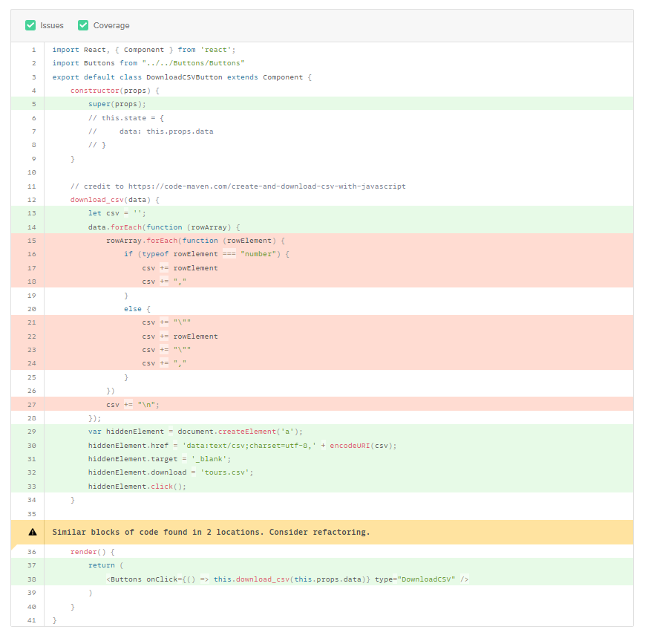Viewport: 648px width, 644px height.
Task: Click the Buttons JSX element on line 38
Action: tap(123, 579)
